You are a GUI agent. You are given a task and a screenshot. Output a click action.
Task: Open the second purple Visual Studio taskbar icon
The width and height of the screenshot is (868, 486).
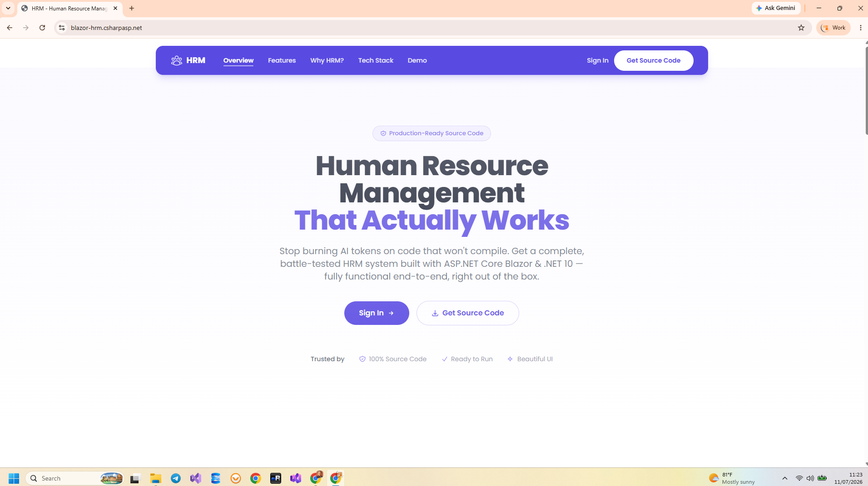click(x=296, y=478)
